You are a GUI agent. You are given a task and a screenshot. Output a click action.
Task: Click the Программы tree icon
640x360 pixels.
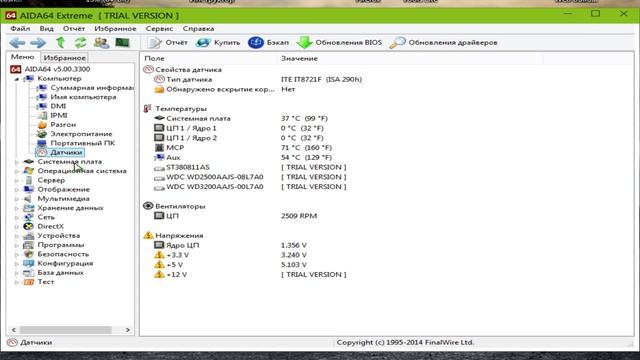29,245
